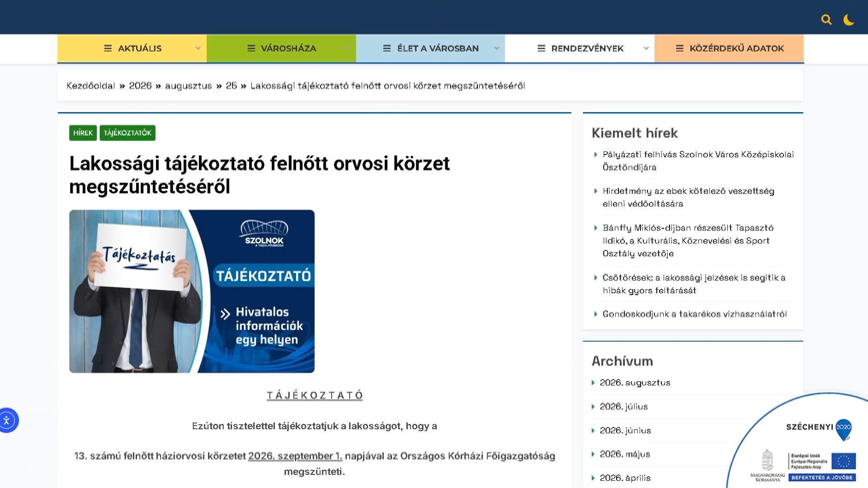Click the article title 'Lakossági tájékoztató felnőtt orvosi körzet megszűntetéséről'

[x=259, y=175]
